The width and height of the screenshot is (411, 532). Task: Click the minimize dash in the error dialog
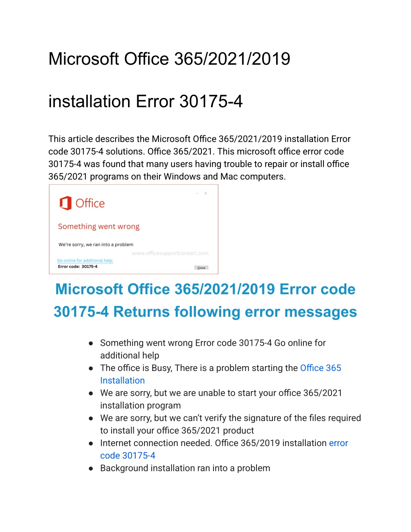pyautogui.click(x=197, y=193)
